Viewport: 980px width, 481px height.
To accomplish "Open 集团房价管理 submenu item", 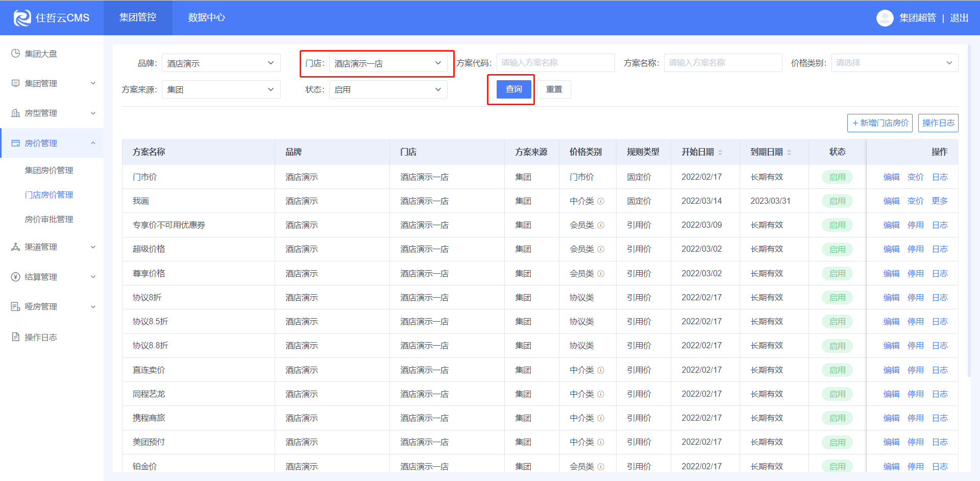I will 49,170.
